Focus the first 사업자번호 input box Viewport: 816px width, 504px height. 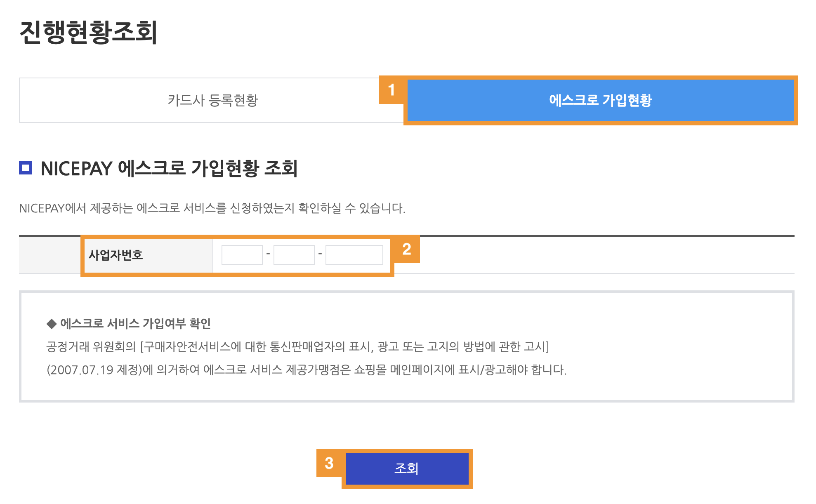pos(242,255)
